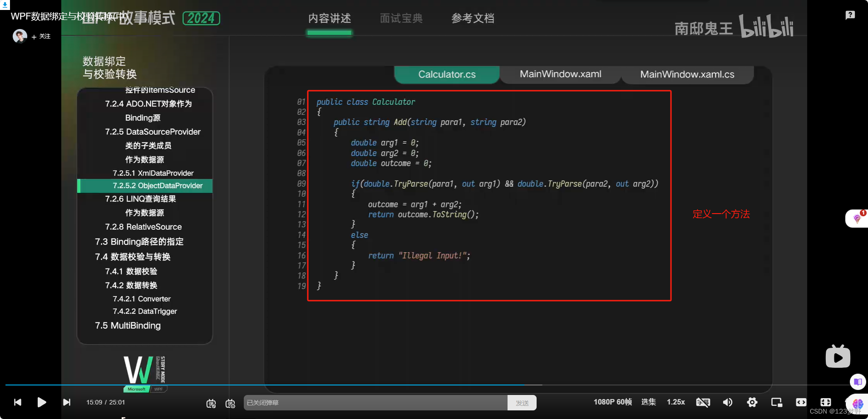Select 7.2.6 LINQ查询结果 item

pos(140,199)
